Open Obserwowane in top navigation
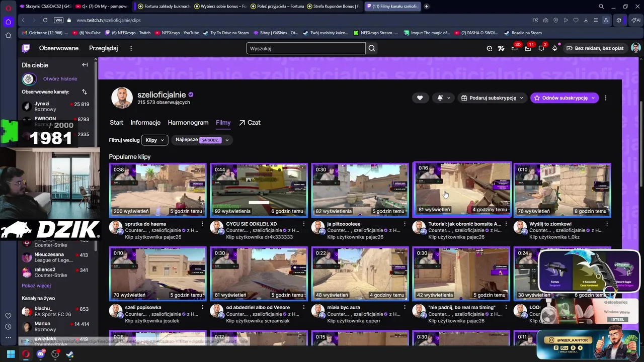The image size is (644, 362). click(x=59, y=48)
